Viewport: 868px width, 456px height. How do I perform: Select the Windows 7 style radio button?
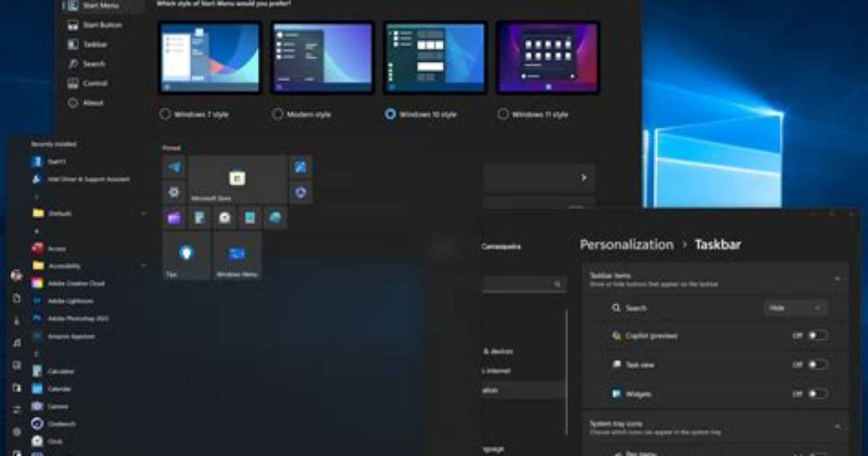165,114
